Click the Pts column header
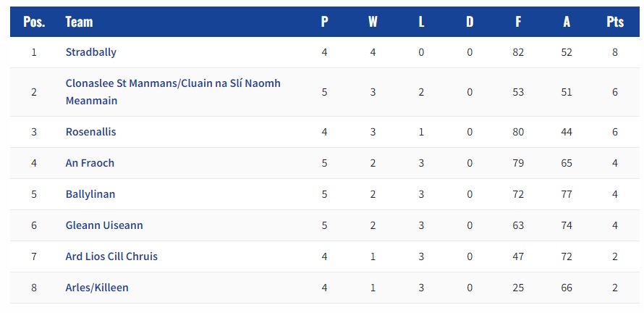This screenshot has height=313, width=644. (x=615, y=22)
